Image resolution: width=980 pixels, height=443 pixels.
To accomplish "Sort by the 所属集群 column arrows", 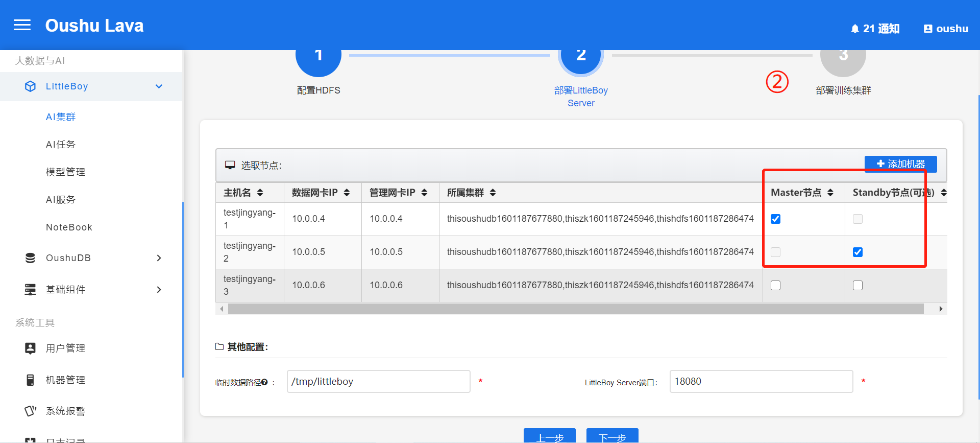I will click(493, 193).
